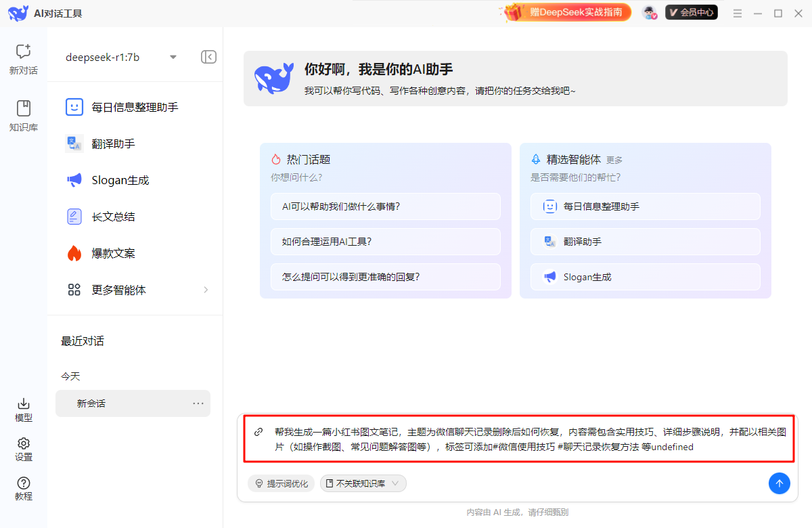The image size is (812, 528).
Task: Click the blue send message arrow
Action: coord(779,483)
